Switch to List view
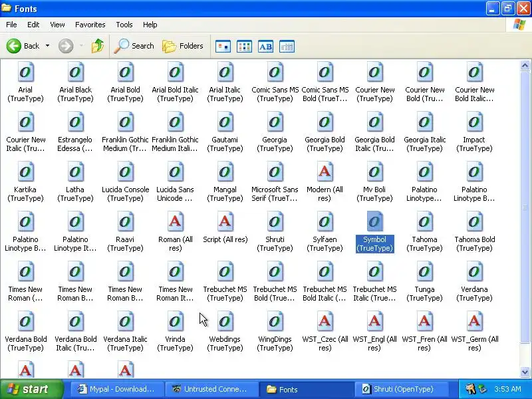This screenshot has height=399, width=532. [x=244, y=47]
